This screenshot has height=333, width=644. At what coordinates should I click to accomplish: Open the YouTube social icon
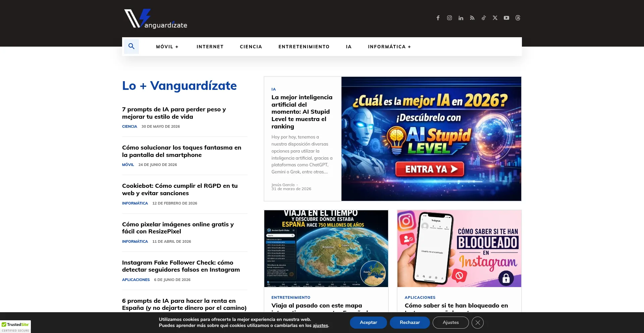(x=506, y=18)
